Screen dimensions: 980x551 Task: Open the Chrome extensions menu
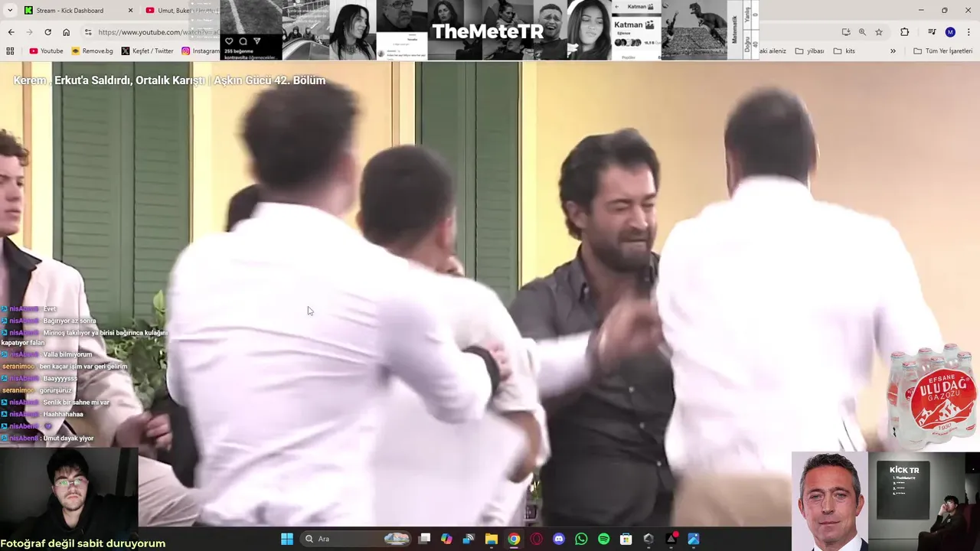(904, 32)
